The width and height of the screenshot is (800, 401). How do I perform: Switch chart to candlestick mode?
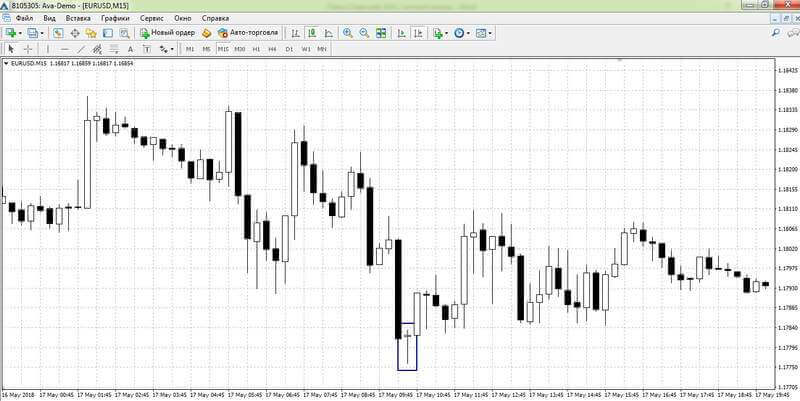coord(312,33)
